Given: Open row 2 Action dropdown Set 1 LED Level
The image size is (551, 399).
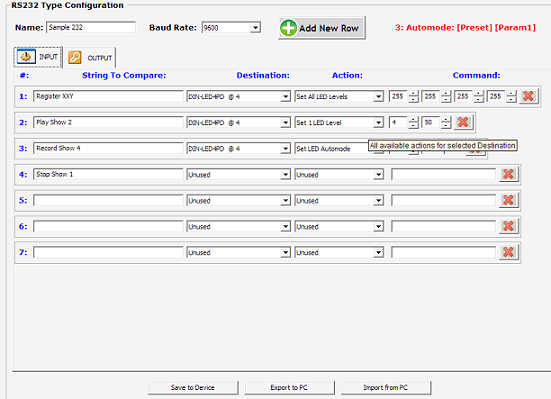Looking at the screenshot, I should point(378,122).
